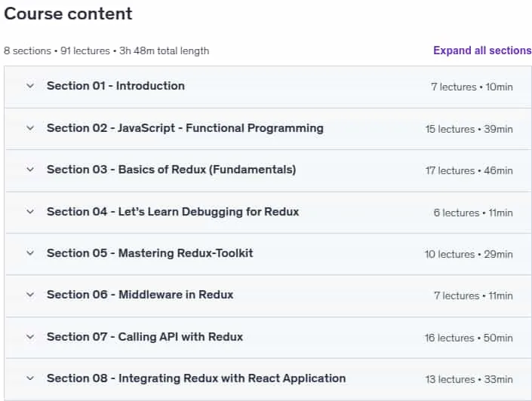Open Section 07 - Calling API with Redux title

tap(145, 337)
